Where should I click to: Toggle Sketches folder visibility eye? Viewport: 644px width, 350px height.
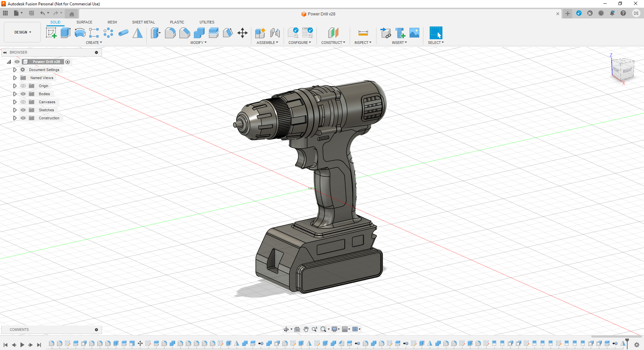point(23,110)
